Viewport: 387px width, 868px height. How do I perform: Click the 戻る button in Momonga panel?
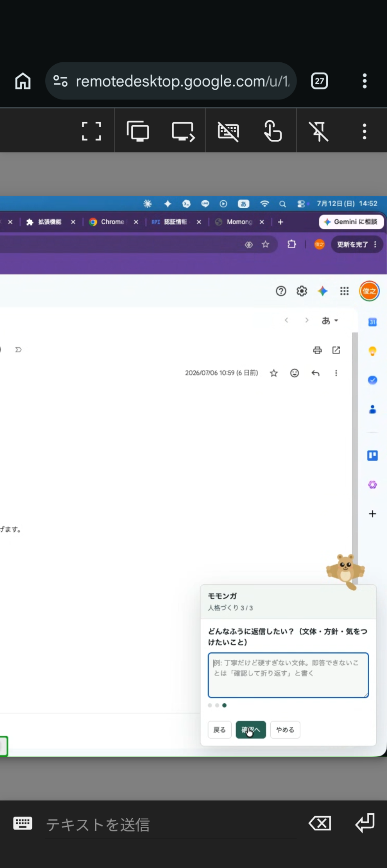(220, 730)
